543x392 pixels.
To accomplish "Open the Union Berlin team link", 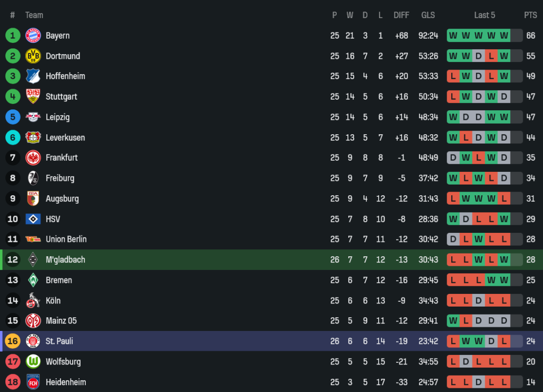I will 66,239.
